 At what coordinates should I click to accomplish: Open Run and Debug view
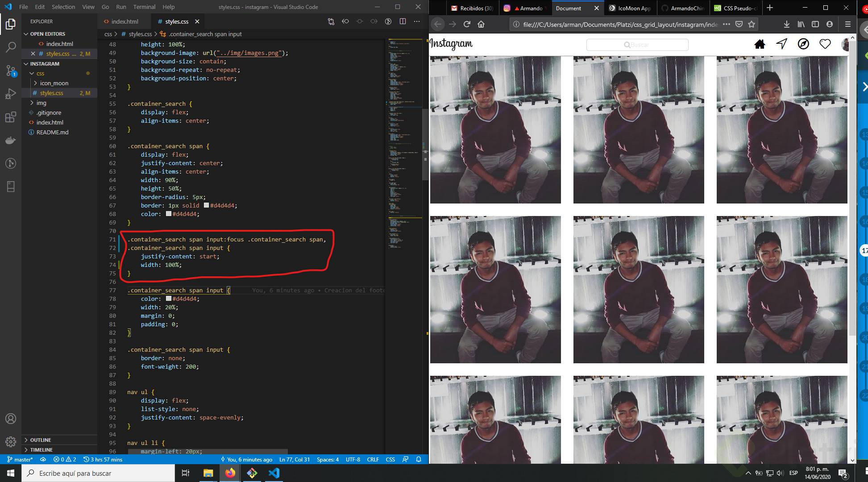click(11, 94)
